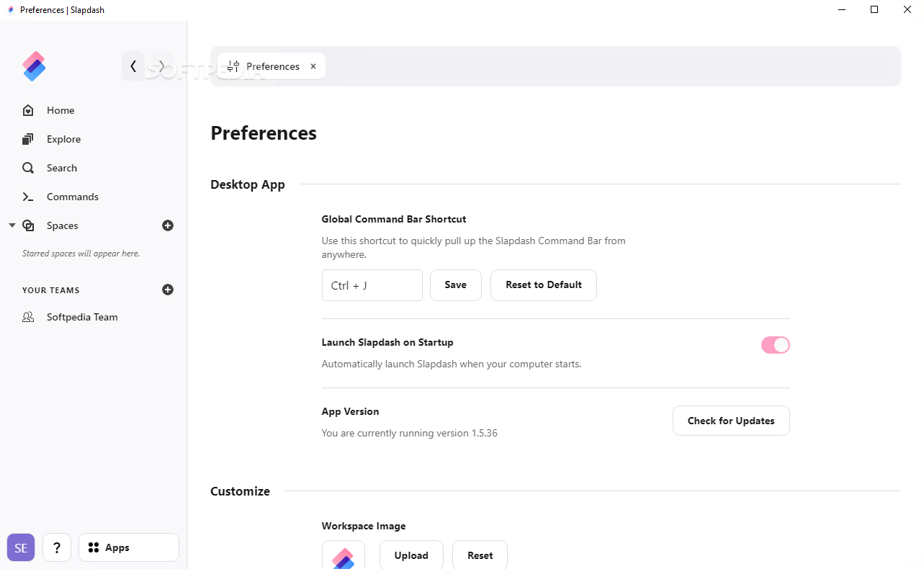The width and height of the screenshot is (924, 569).
Task: Click the YOUR TEAMS heading
Action: point(51,290)
